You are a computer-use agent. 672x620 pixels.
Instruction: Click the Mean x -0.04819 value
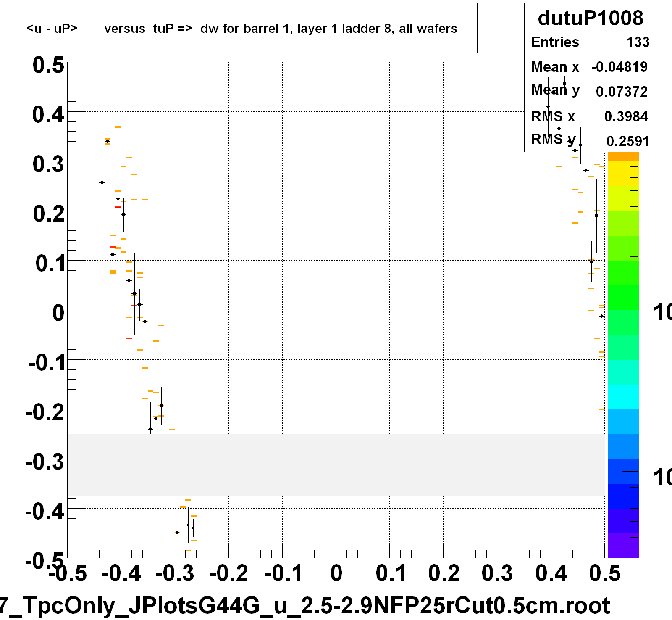[619, 67]
